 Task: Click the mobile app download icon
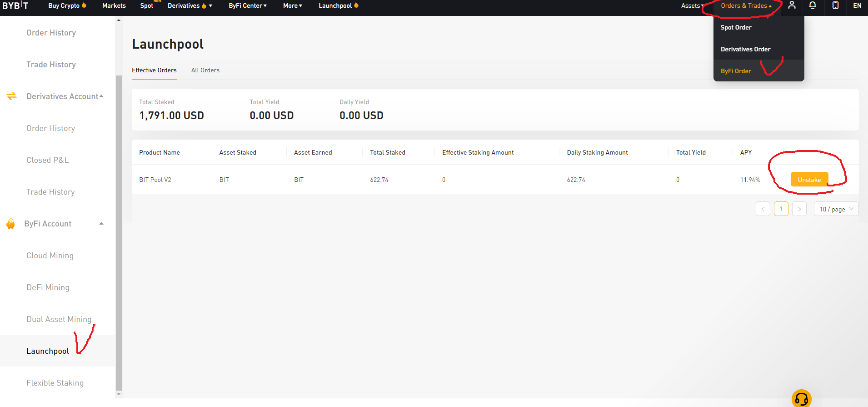point(835,5)
